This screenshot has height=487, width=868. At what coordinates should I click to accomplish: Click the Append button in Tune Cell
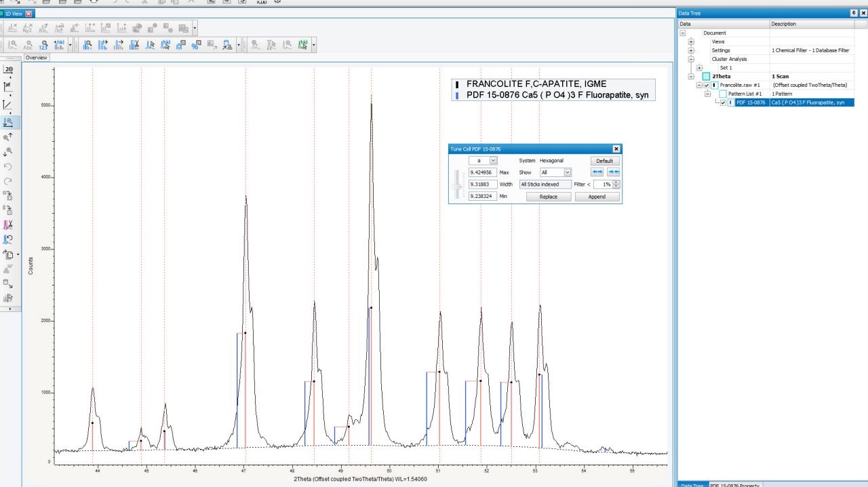597,197
